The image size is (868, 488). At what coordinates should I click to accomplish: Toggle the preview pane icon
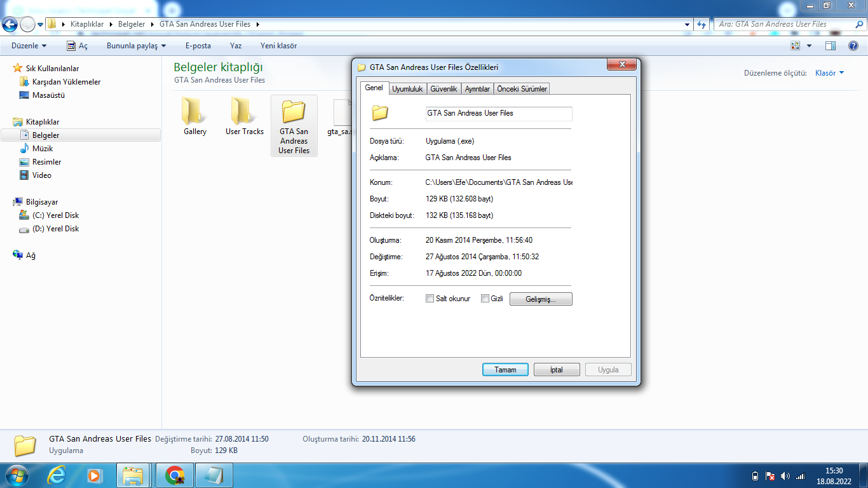[831, 46]
